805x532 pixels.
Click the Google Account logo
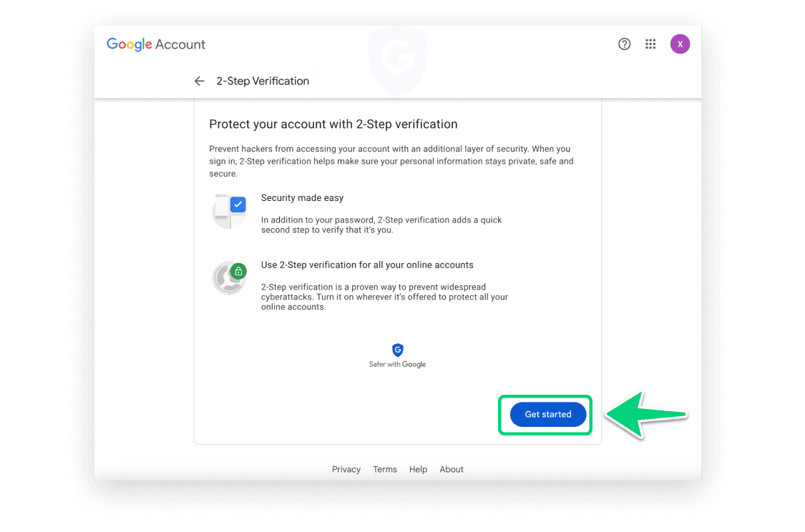pos(156,44)
